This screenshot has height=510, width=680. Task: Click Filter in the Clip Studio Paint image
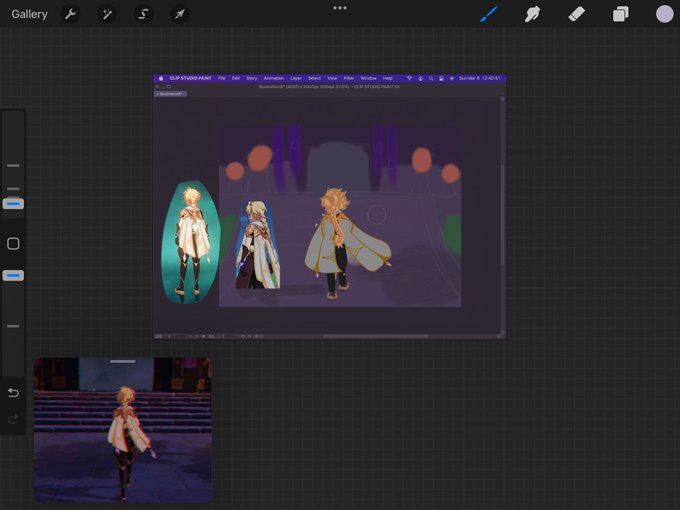[349, 78]
